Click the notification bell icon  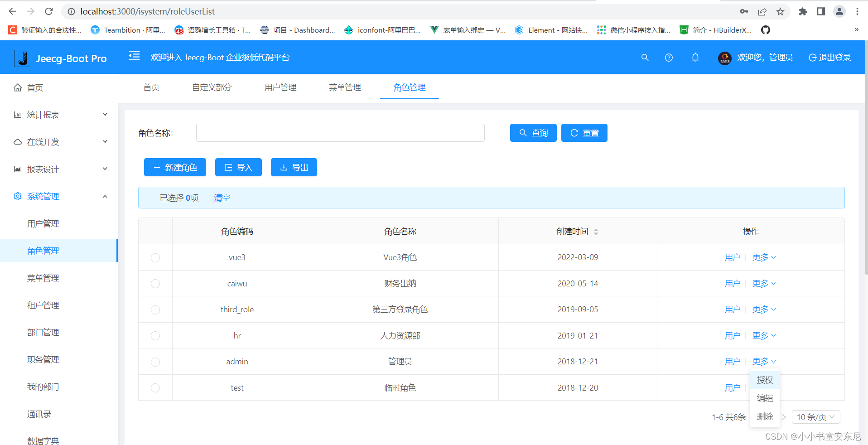coord(695,58)
